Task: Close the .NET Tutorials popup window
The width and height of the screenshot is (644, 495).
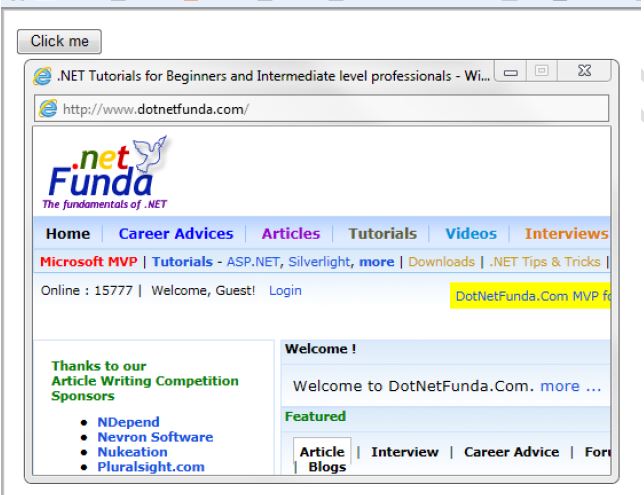Action: click(x=584, y=71)
